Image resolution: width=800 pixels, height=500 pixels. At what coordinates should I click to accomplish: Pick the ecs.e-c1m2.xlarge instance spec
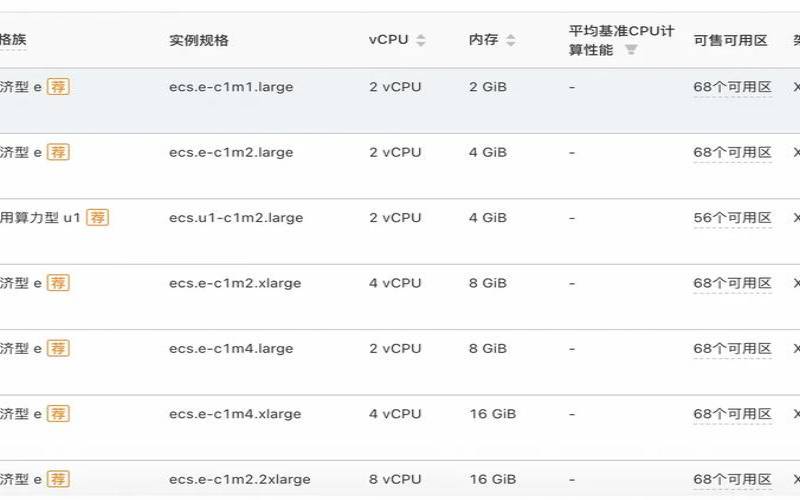pos(235,283)
